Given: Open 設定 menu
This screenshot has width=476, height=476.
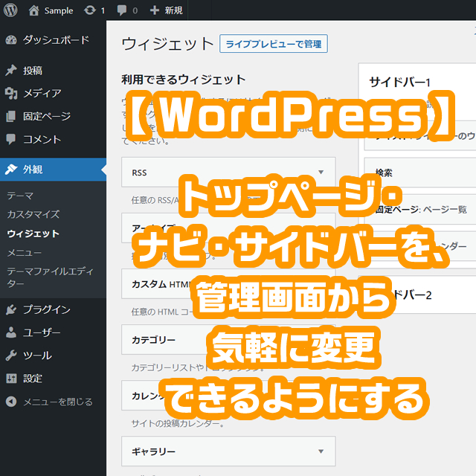Looking at the screenshot, I should tap(53, 379).
